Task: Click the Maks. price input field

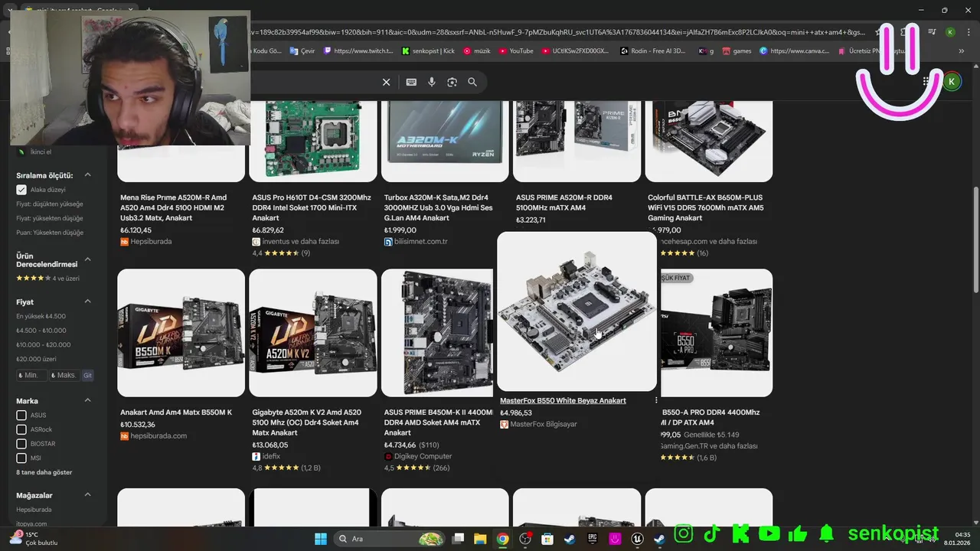Action: tap(64, 375)
